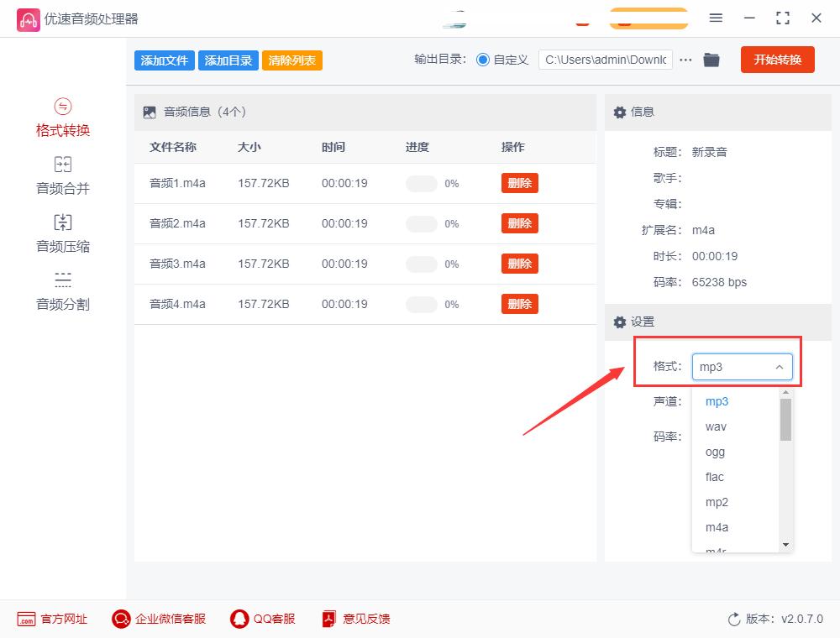Click the version refresh icon at bottom right
This screenshot has width=840, height=638.
(734, 619)
